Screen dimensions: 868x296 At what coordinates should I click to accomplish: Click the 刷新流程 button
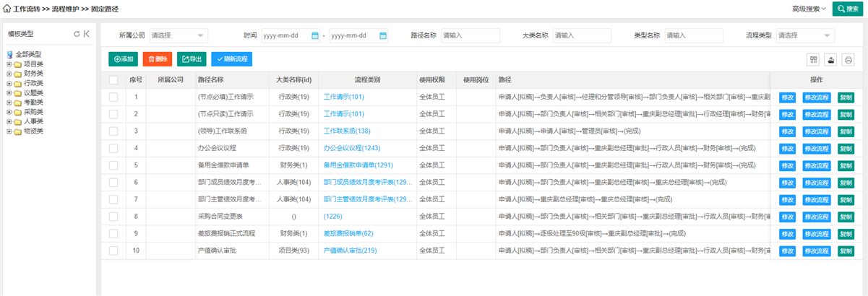pyautogui.click(x=231, y=59)
